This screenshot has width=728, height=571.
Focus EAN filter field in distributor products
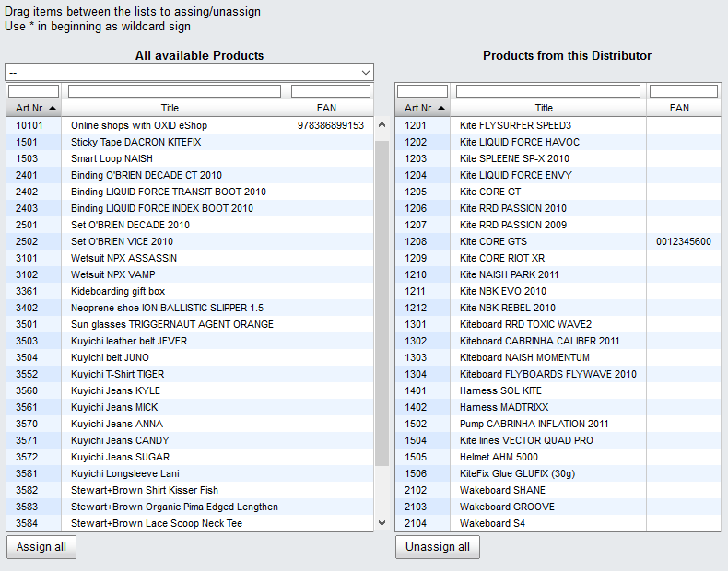pos(684,91)
